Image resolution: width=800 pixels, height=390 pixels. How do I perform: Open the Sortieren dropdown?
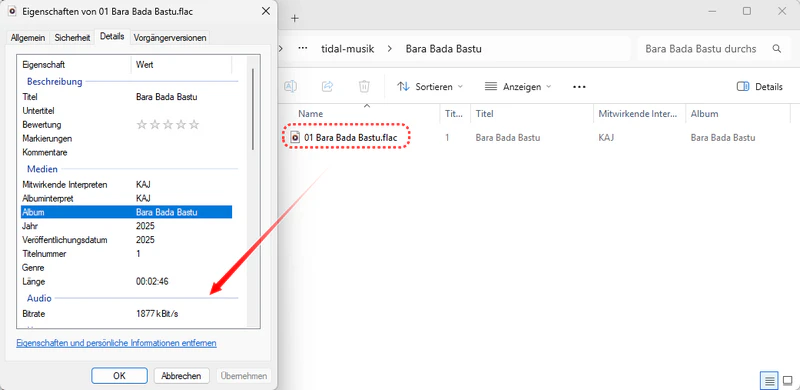[x=430, y=87]
